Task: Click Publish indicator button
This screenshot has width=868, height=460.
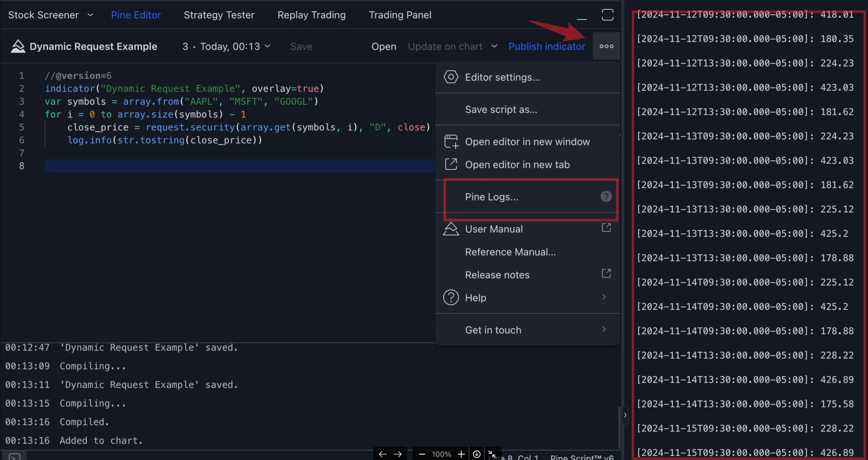Action: [x=546, y=46]
